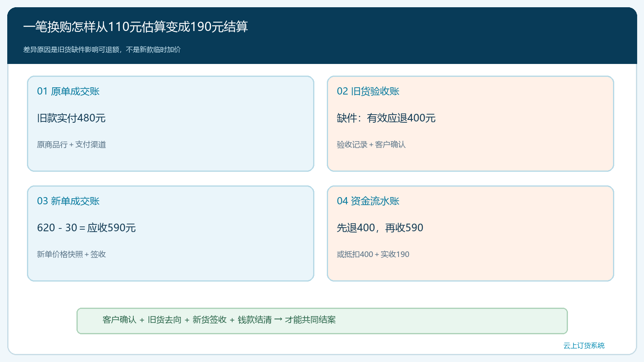Click the note 或抵扣400 + 实收190
Screen dimensions: 644x362
373,254
